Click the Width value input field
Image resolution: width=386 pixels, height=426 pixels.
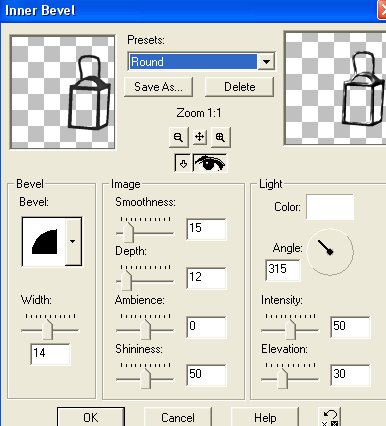tap(50, 354)
